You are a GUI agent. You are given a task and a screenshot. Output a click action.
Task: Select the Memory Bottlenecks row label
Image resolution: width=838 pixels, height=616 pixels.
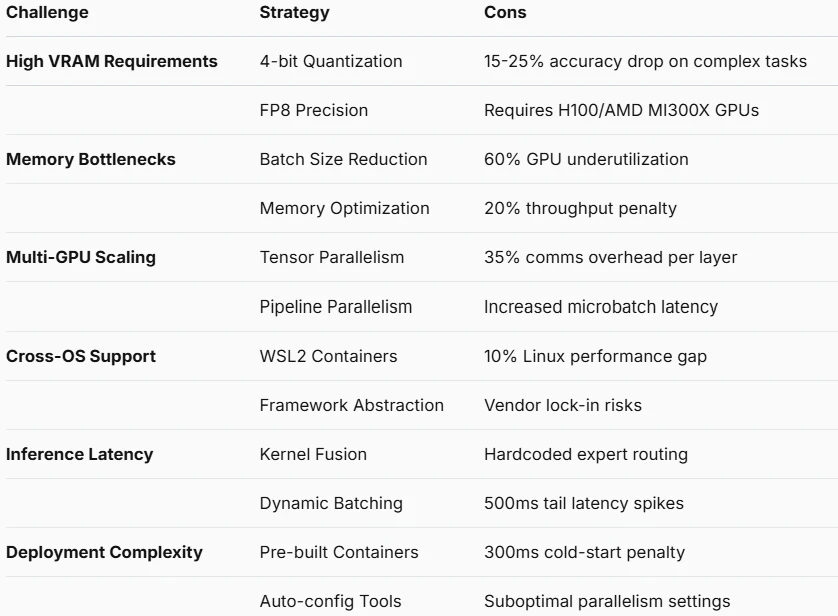[x=91, y=159]
